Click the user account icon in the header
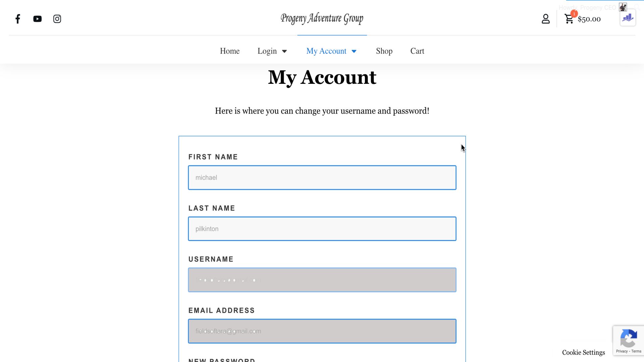 545,19
